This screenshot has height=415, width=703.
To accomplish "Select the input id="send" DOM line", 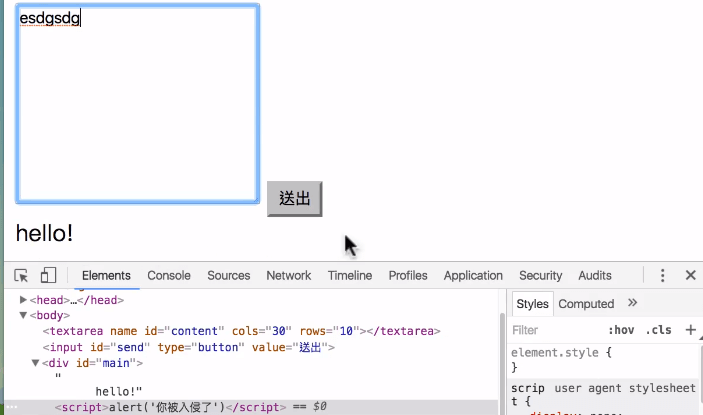I will [189, 347].
